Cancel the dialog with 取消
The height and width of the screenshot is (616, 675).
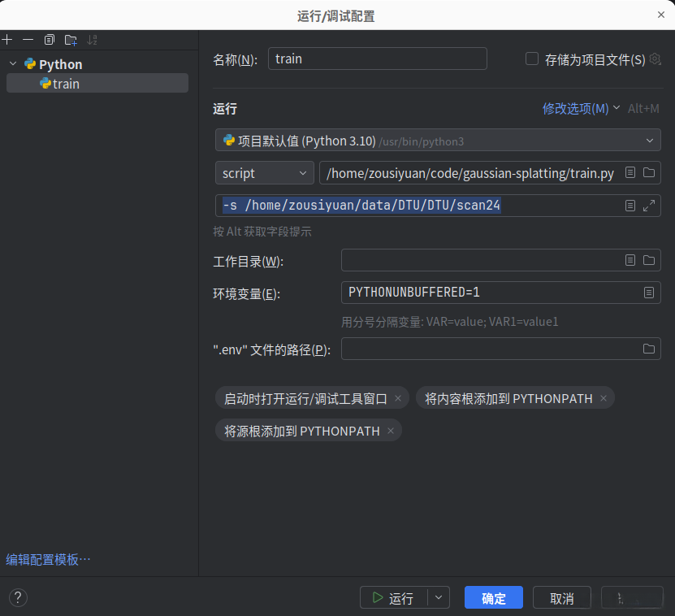(x=562, y=597)
